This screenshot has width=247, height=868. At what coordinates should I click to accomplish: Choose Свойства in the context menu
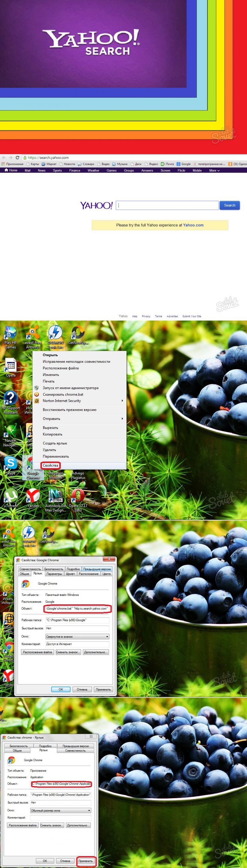click(x=80, y=465)
